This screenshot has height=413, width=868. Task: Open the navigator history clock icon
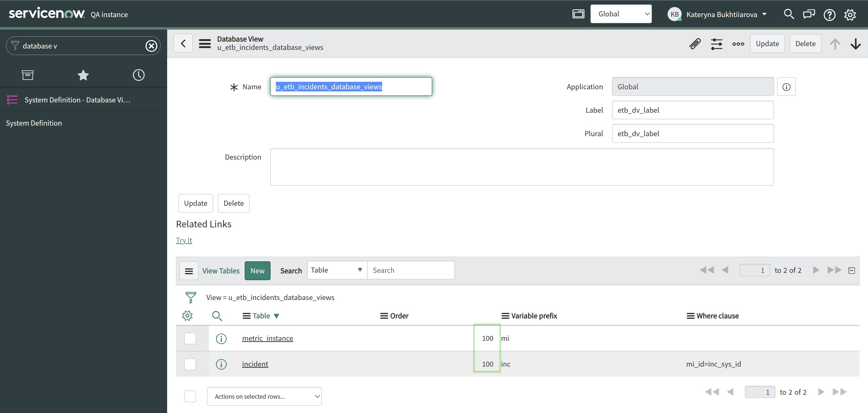coord(139,75)
